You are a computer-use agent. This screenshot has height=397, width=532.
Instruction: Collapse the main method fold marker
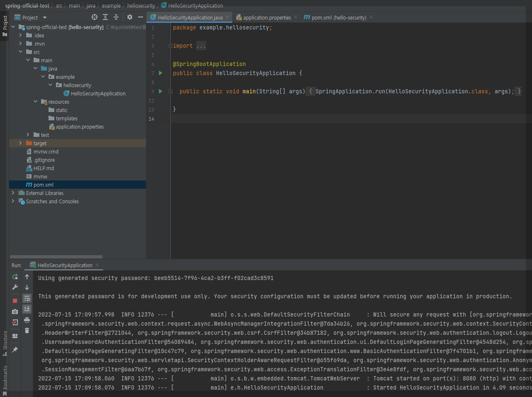170,91
